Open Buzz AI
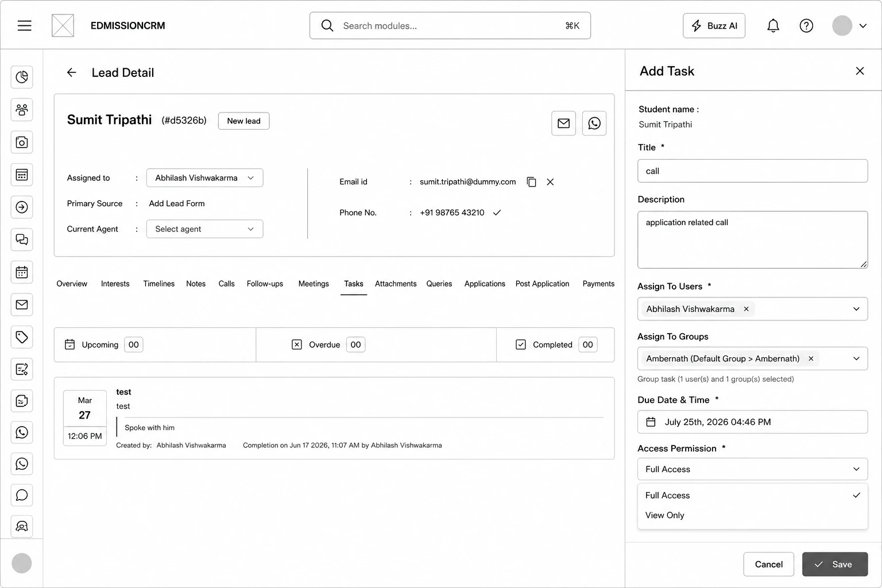 (x=714, y=26)
